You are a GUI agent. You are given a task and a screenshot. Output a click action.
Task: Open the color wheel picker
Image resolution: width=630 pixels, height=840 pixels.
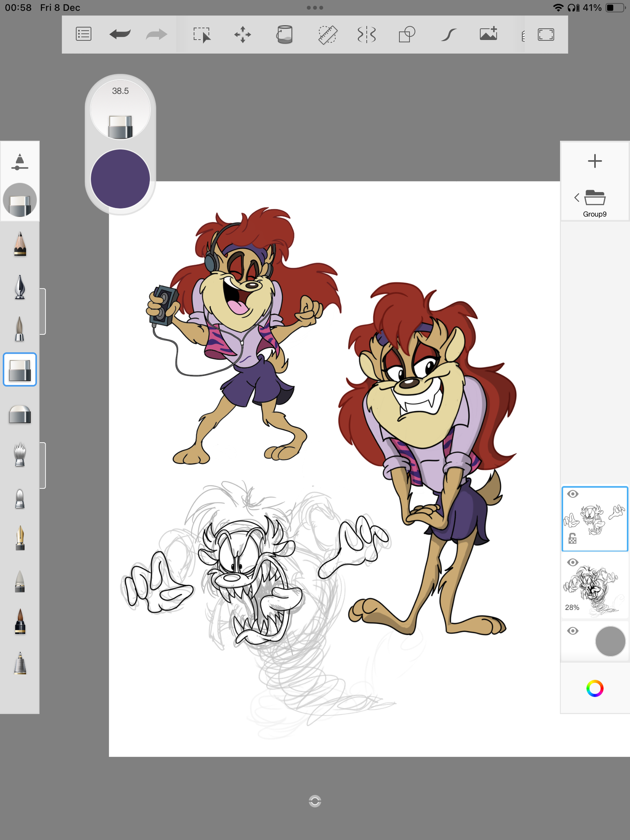click(x=595, y=688)
